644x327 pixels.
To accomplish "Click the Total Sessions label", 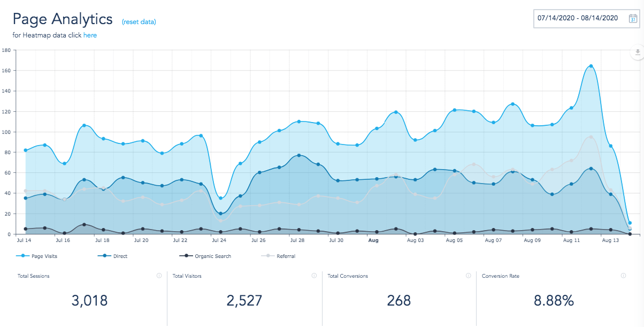I will [x=34, y=276].
